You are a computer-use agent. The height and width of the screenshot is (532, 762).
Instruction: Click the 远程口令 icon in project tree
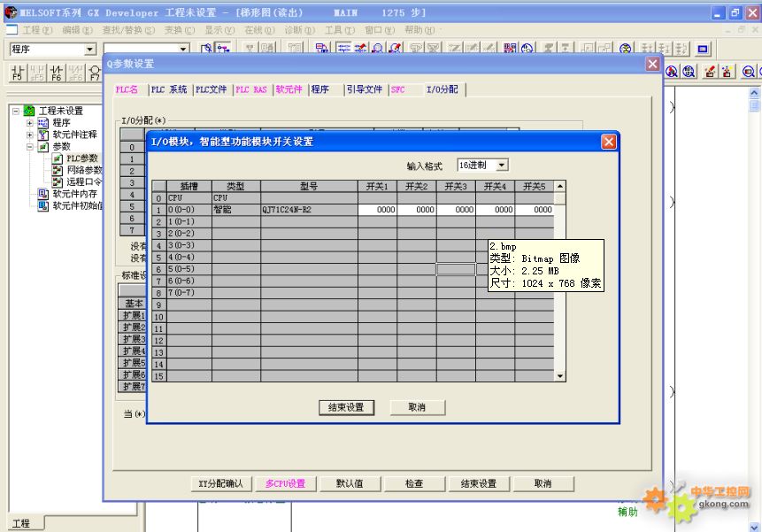(58, 181)
